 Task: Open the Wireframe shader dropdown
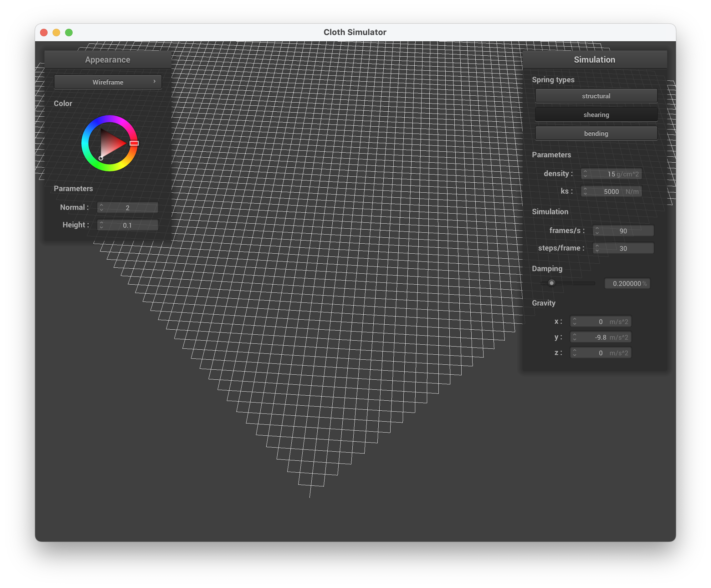(x=108, y=82)
